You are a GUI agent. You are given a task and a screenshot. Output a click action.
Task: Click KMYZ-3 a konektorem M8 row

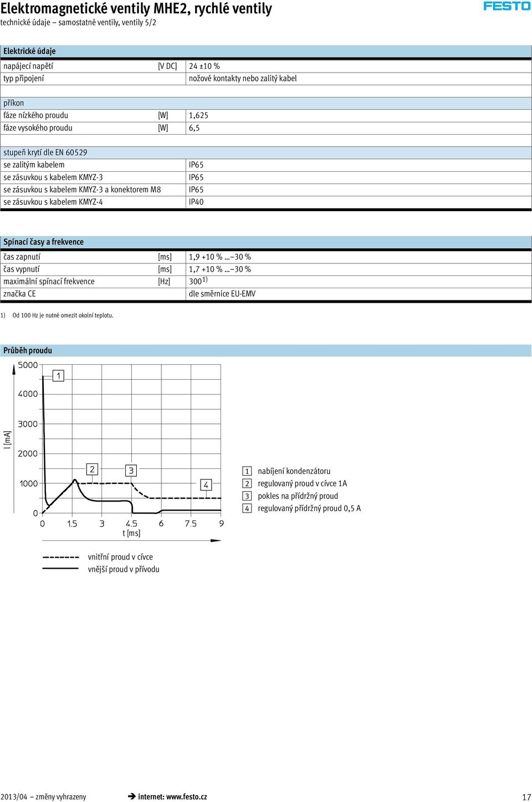pyautogui.click(x=266, y=190)
